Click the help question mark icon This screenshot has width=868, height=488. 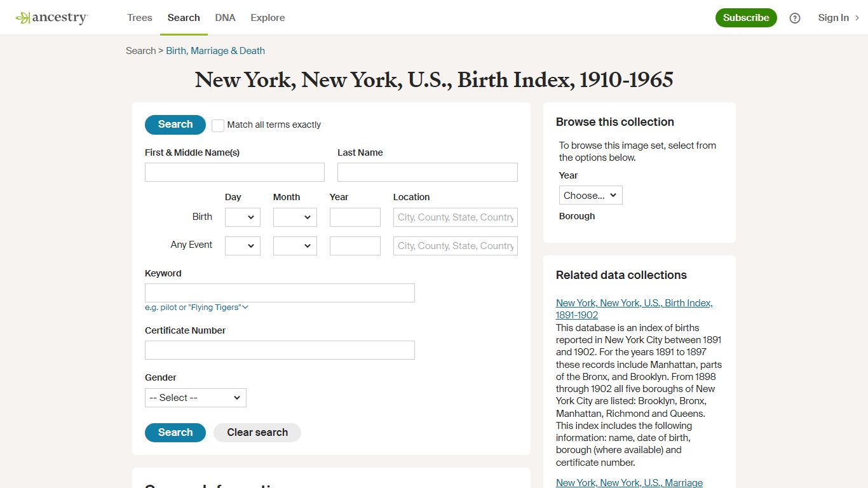pos(795,18)
